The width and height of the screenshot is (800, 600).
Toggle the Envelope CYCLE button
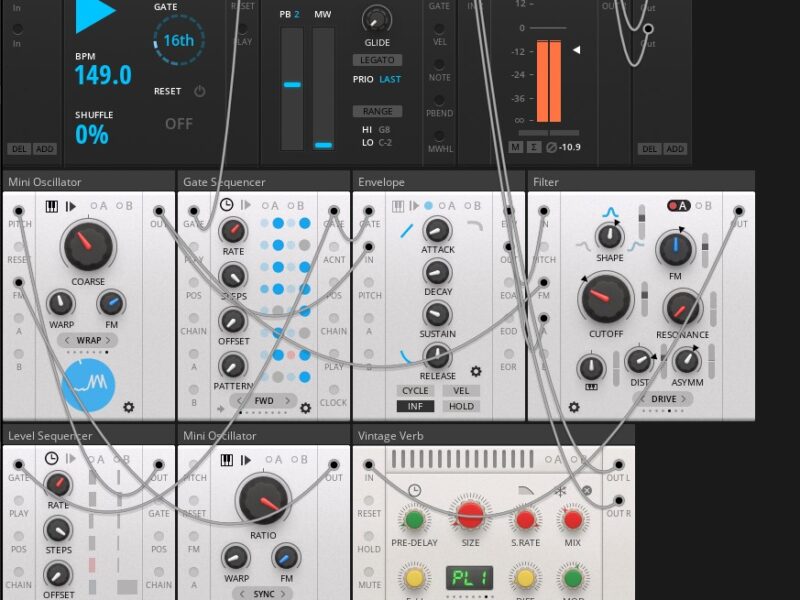click(x=415, y=391)
